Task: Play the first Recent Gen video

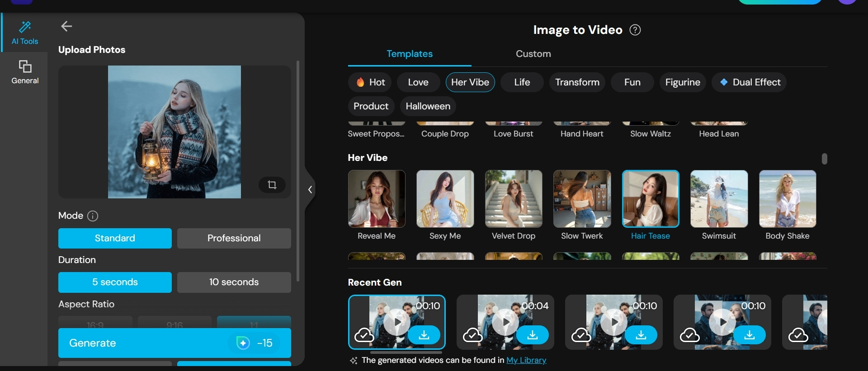Action: [x=397, y=322]
